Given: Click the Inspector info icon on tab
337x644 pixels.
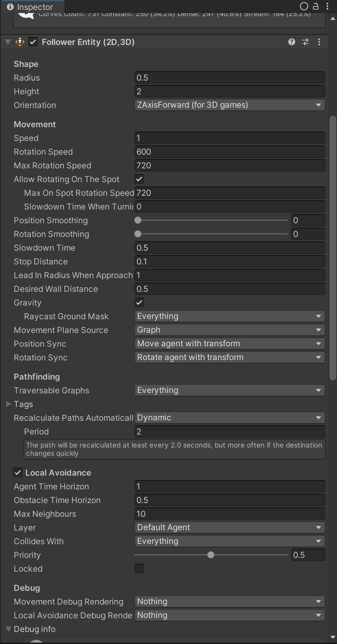Looking at the screenshot, I should pyautogui.click(x=10, y=7).
